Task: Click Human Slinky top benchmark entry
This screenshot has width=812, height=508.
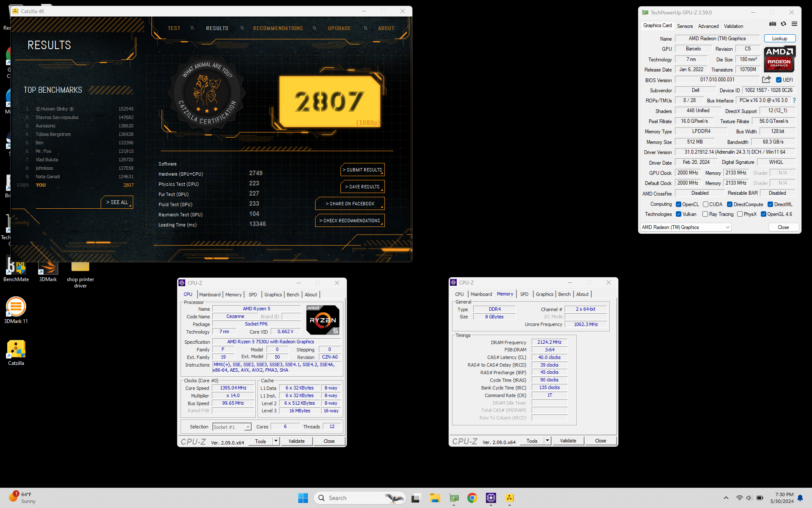Action: [80, 109]
